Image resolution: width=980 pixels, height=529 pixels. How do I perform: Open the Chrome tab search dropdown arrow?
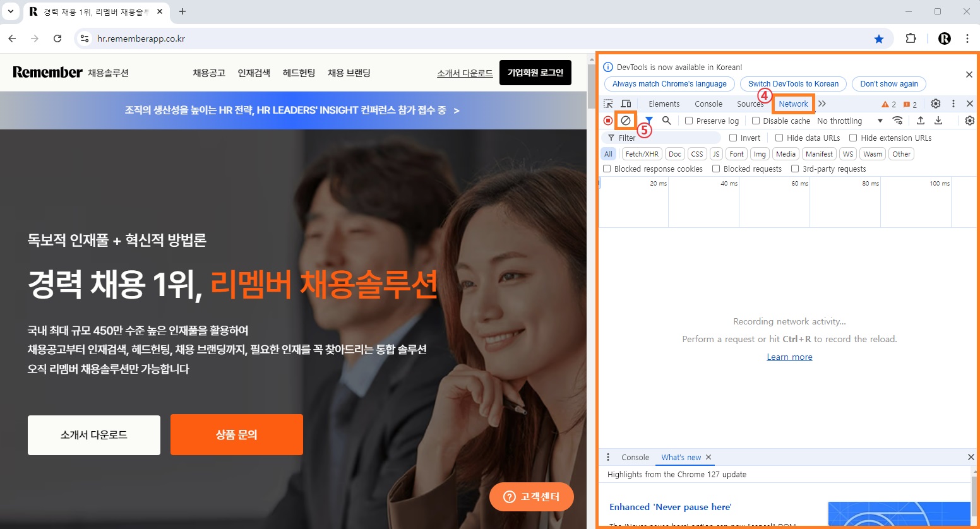11,11
